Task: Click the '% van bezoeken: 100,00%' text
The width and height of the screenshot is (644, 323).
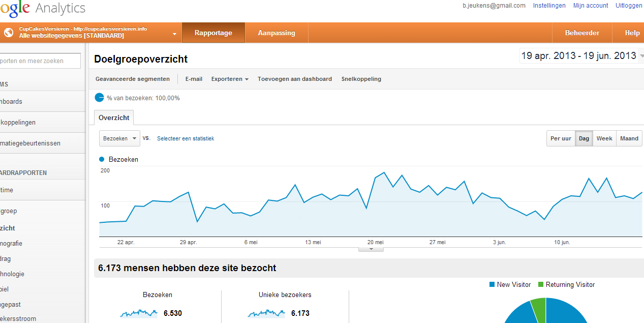Action: 143,98
